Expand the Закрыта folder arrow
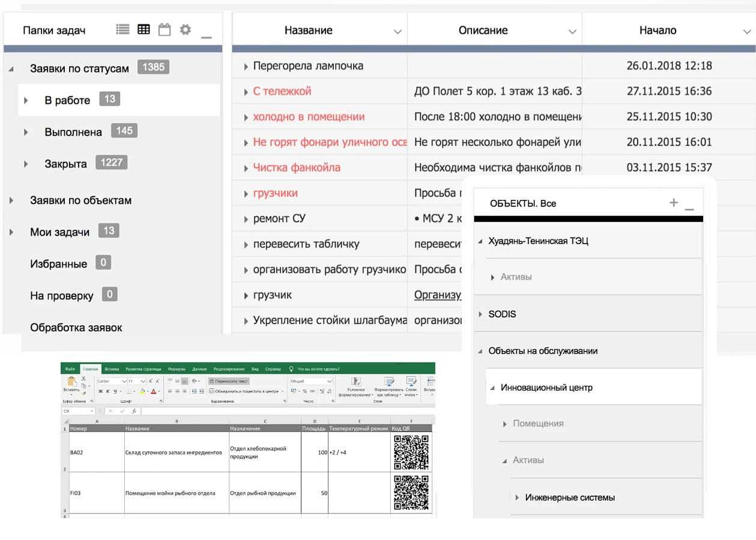Viewport: 756px width, 540px height. coord(26,164)
